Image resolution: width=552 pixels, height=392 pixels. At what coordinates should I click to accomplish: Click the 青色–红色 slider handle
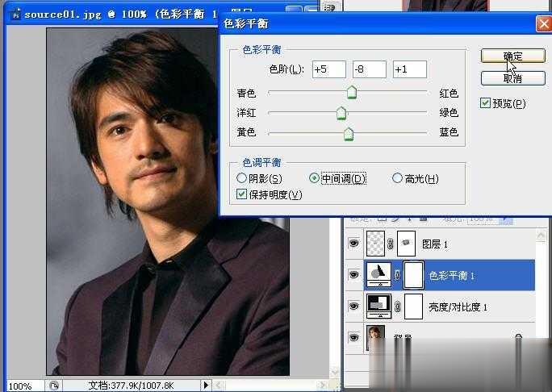[x=352, y=92]
